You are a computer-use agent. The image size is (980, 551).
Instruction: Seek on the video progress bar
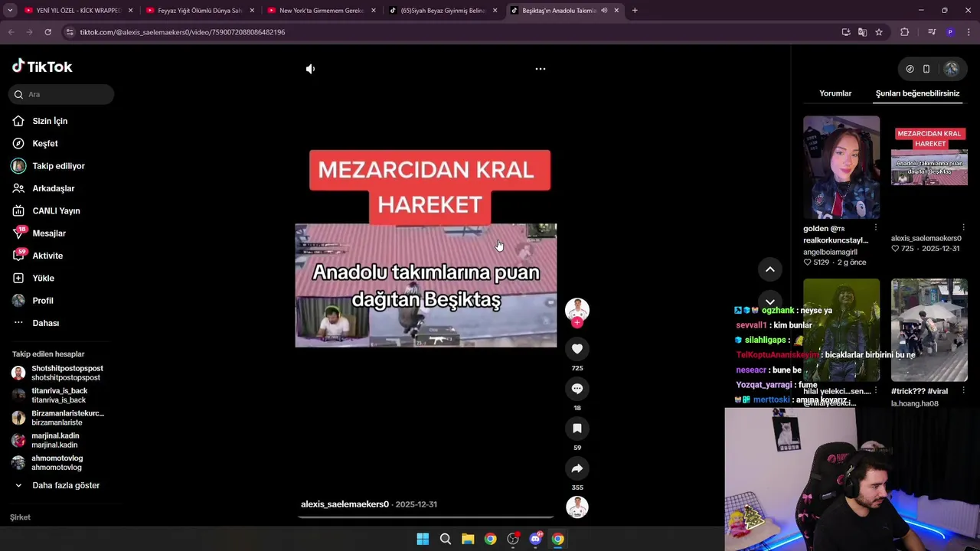[426, 517]
